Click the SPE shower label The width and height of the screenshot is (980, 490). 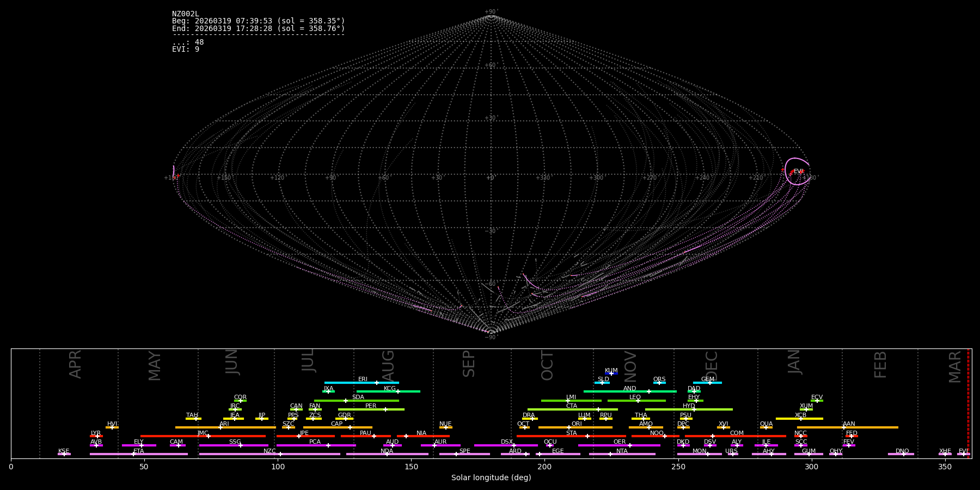(464, 451)
